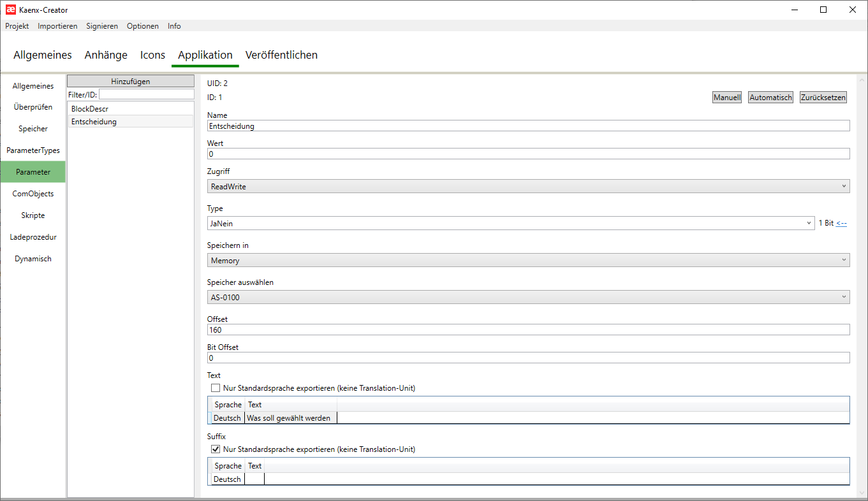Viewport: 868px width, 501px height.
Task: Toggle Text standard-language-only export checkbox
Action: [x=215, y=388]
